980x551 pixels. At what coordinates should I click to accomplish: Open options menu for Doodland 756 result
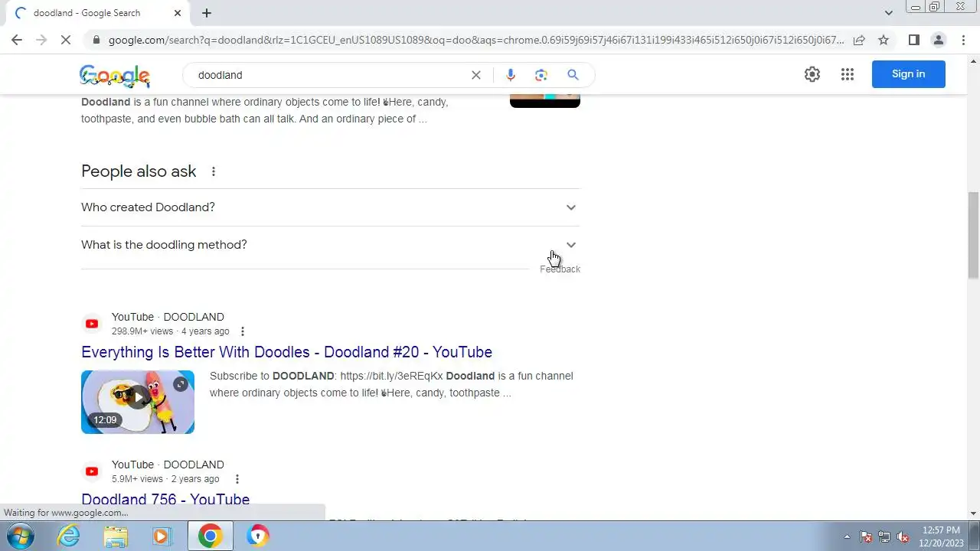(x=237, y=479)
